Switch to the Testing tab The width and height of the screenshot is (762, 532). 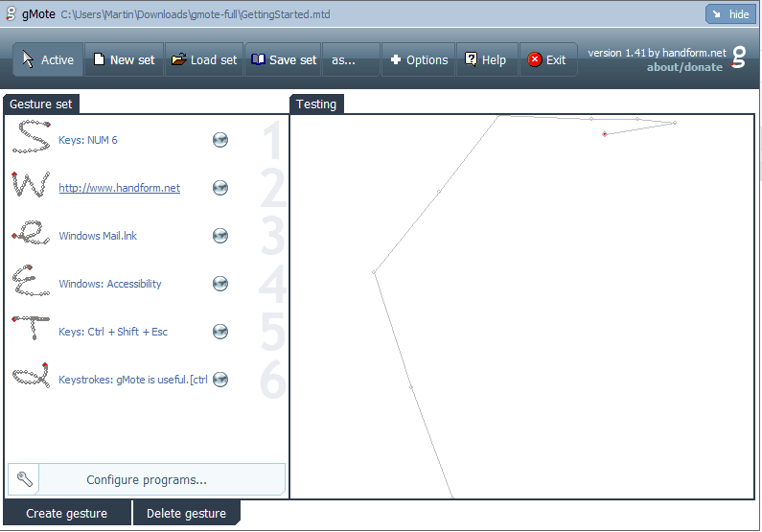[316, 104]
